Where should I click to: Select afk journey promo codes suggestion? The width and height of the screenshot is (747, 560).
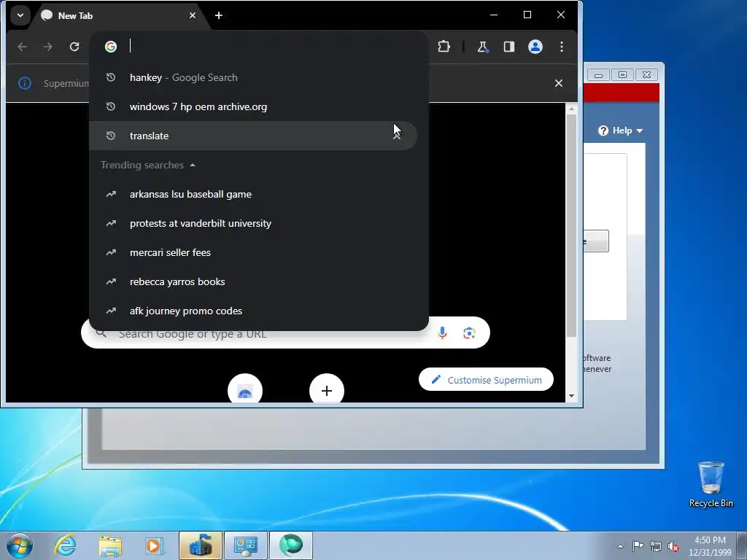[x=253, y=311]
